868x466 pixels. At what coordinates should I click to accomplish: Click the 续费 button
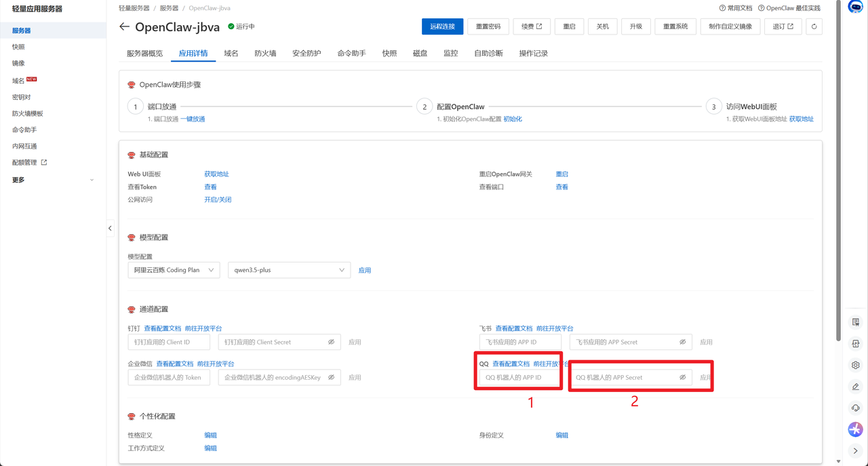532,26
